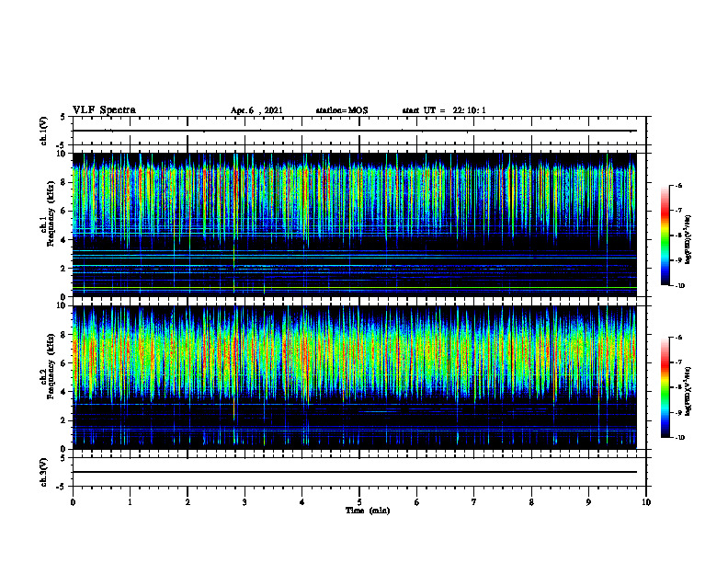
Task: Click inside the ch.1 spectrogram panel
Action: click(355, 224)
